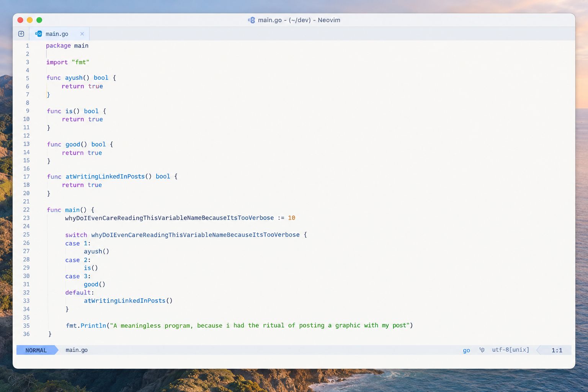Click the shield icon in the status bar
This screenshot has height=392, width=588.
coord(482,350)
